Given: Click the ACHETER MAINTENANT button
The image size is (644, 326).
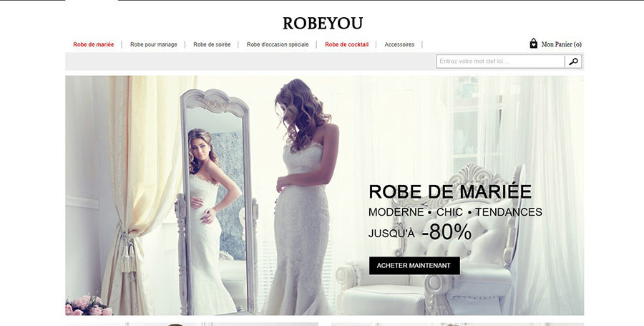Looking at the screenshot, I should coord(414,266).
